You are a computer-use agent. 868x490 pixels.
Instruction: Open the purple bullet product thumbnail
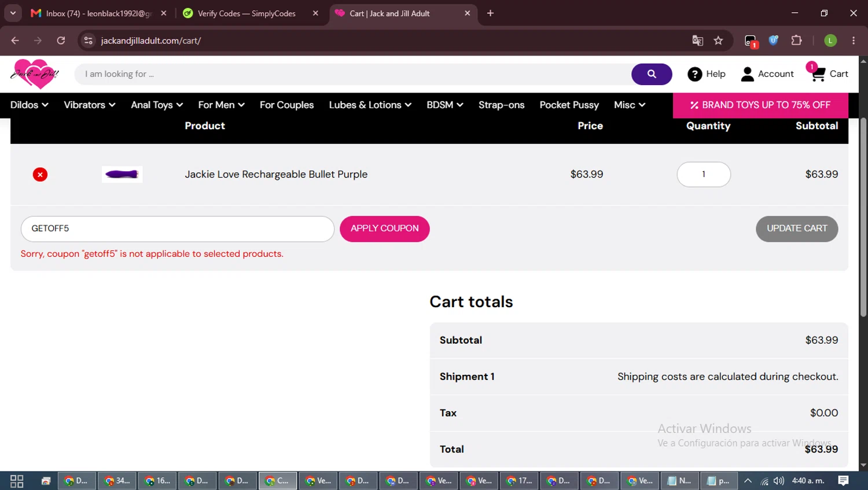122,174
